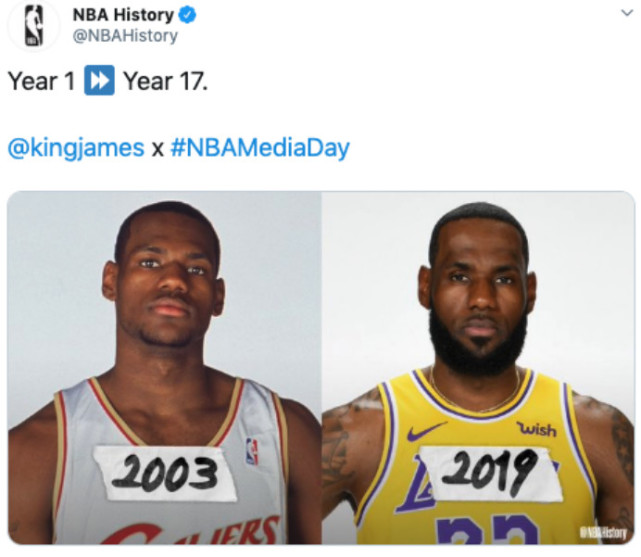Screen dimensions: 641x557
Task: Open the @NBAHistory handle
Action: 125,36
